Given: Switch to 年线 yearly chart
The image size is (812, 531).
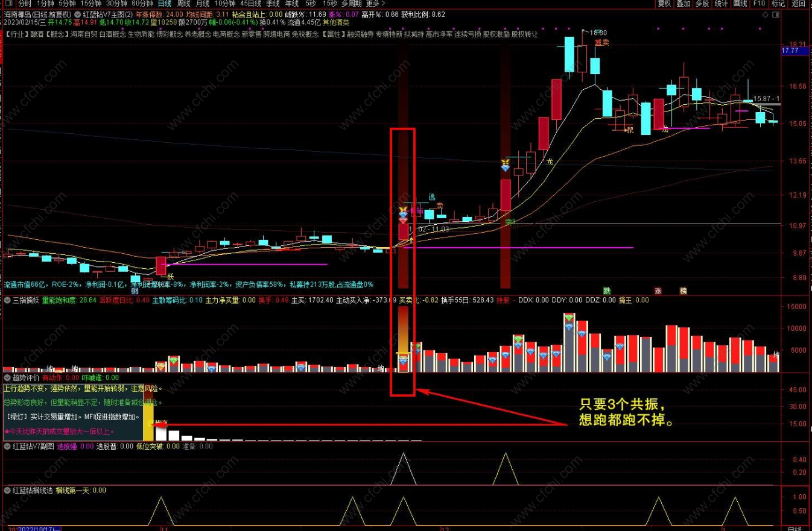Looking at the screenshot, I should (x=291, y=4).
